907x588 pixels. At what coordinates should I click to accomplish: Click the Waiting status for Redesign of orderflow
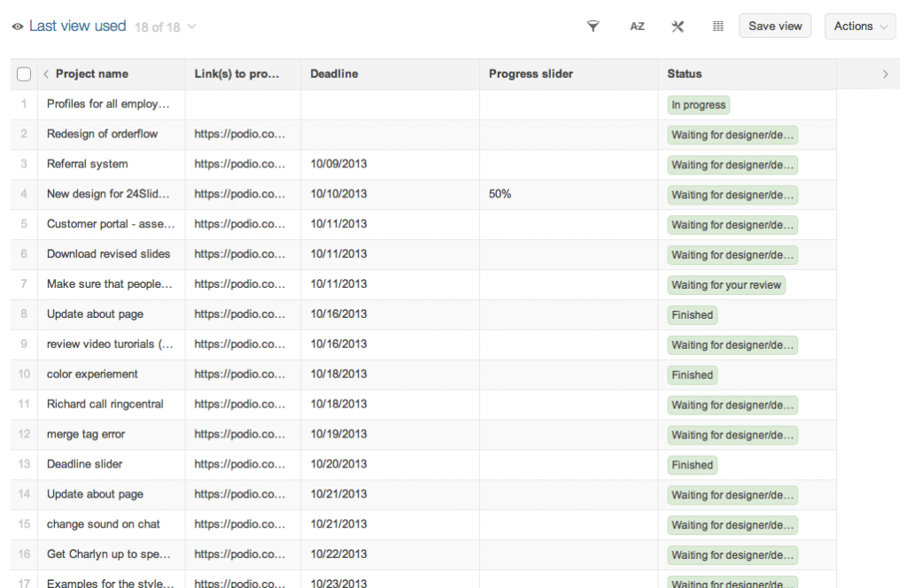pyautogui.click(x=733, y=135)
